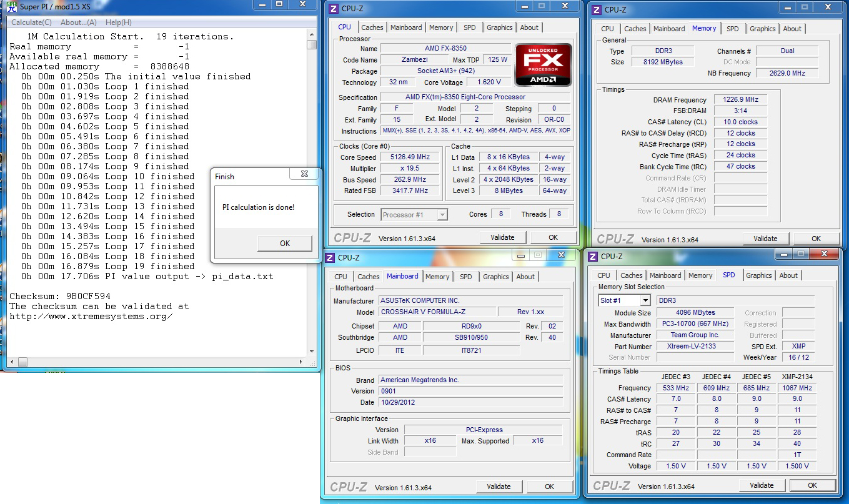
Task: Switch to the CPU tab in the CPU-Z Mainboard window
Action: pyautogui.click(x=341, y=277)
